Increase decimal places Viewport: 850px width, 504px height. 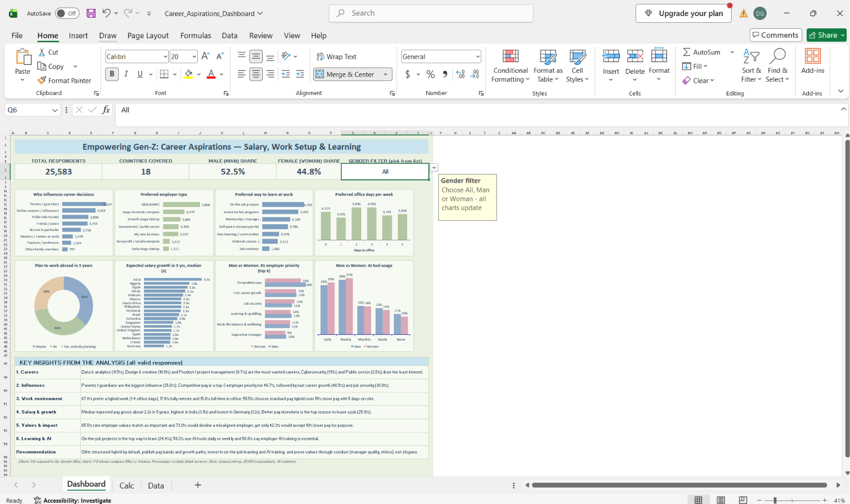pyautogui.click(x=460, y=74)
